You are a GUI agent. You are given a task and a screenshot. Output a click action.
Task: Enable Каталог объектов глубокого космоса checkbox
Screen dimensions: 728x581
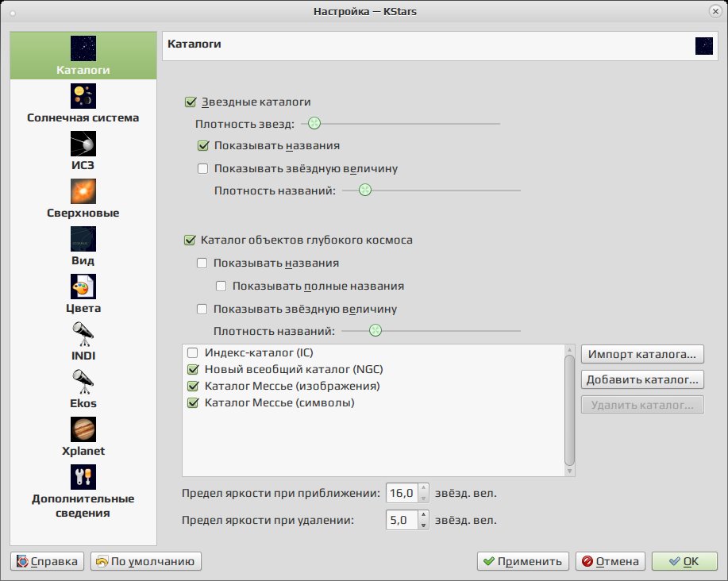pyautogui.click(x=190, y=240)
